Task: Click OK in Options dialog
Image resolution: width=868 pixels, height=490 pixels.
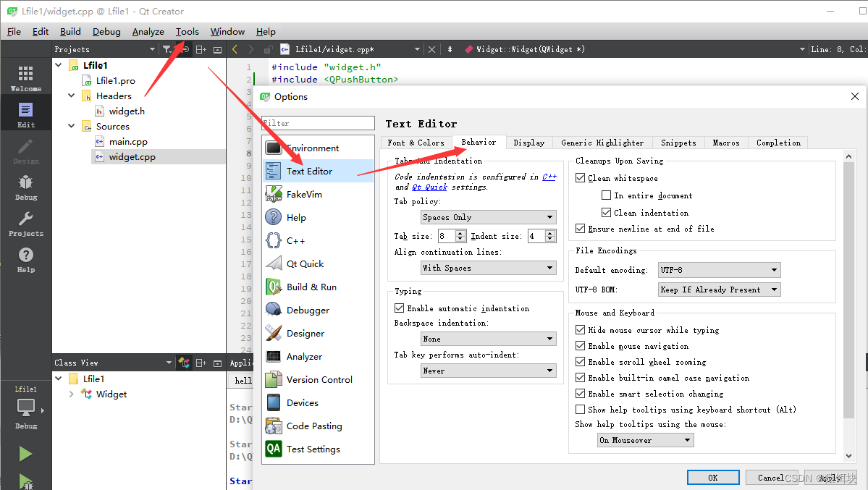Action: (x=713, y=477)
